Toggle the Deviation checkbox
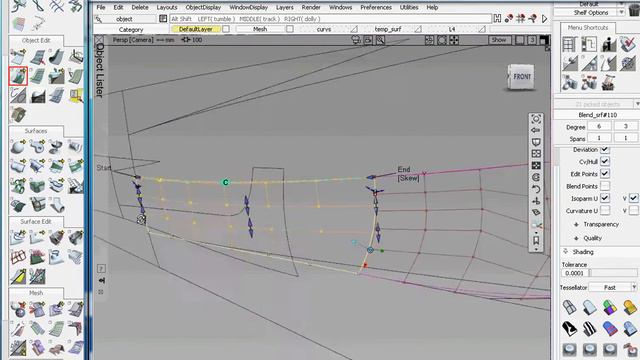640x360 pixels. (x=605, y=149)
